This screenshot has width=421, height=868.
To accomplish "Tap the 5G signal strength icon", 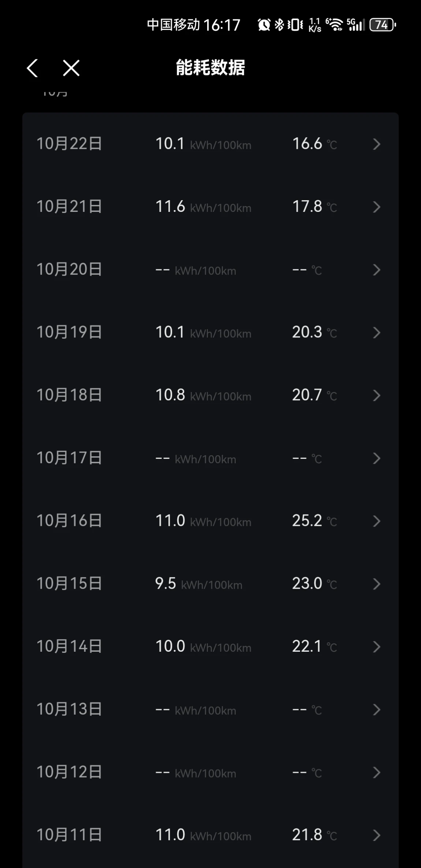I will click(x=356, y=25).
